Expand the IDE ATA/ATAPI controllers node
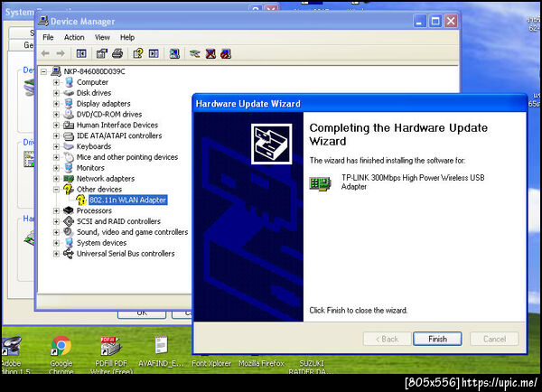Viewport: 542px width, 392px height. [56, 136]
